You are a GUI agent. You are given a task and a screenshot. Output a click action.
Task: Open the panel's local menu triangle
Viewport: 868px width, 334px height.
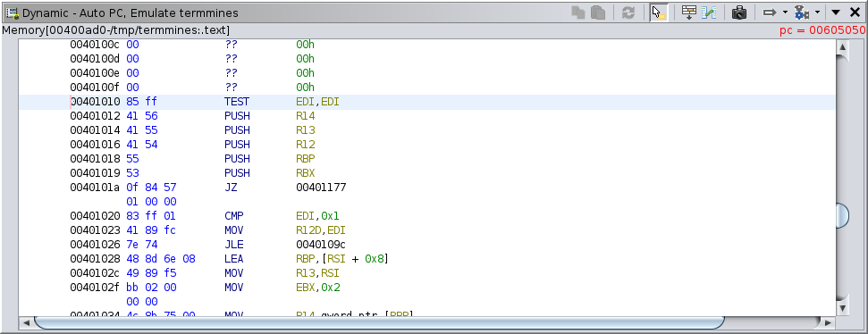click(x=836, y=13)
